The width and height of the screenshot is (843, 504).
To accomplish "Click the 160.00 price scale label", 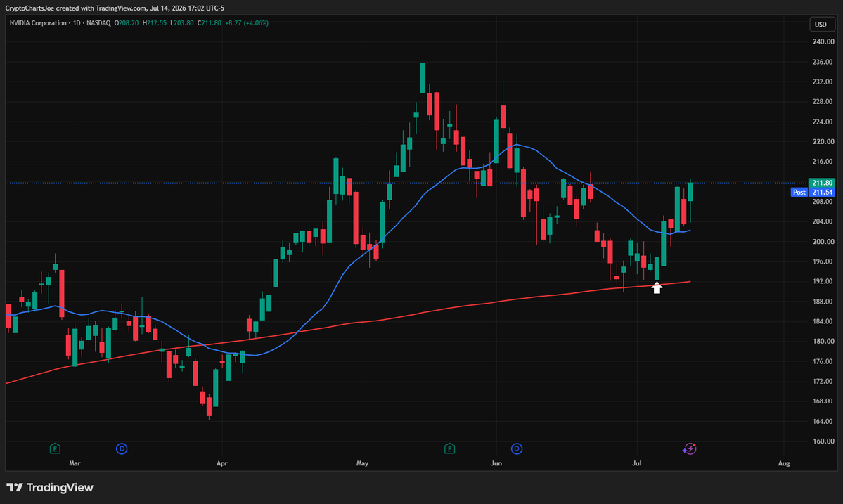I will coord(823,441).
